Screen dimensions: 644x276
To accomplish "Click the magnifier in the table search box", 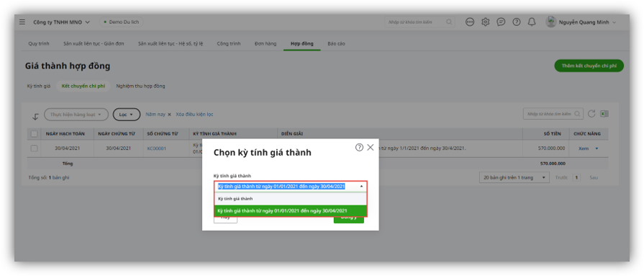I will coord(578,114).
